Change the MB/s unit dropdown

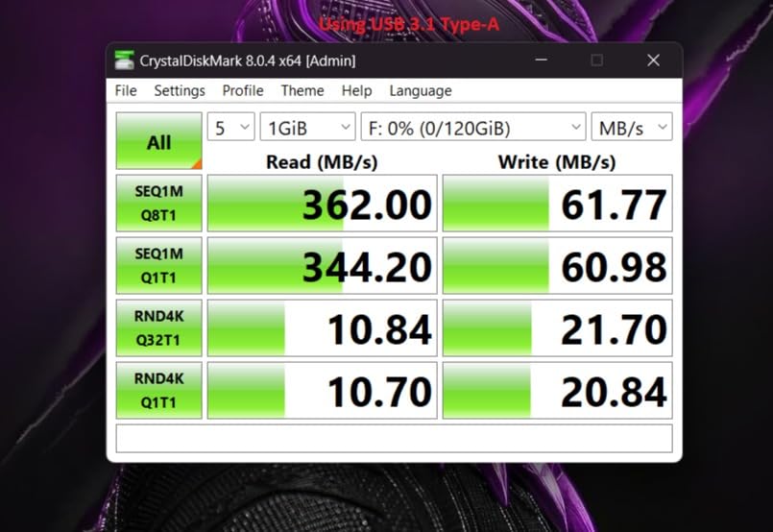632,127
